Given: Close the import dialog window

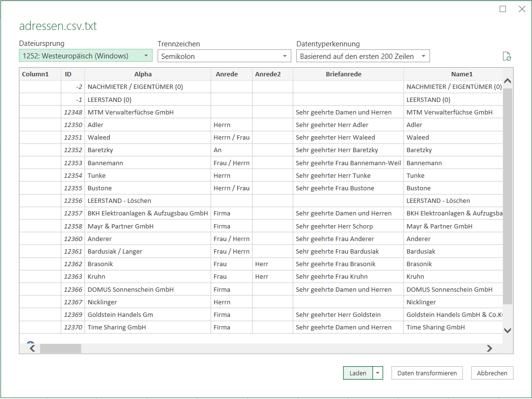Looking at the screenshot, I should (x=522, y=9).
